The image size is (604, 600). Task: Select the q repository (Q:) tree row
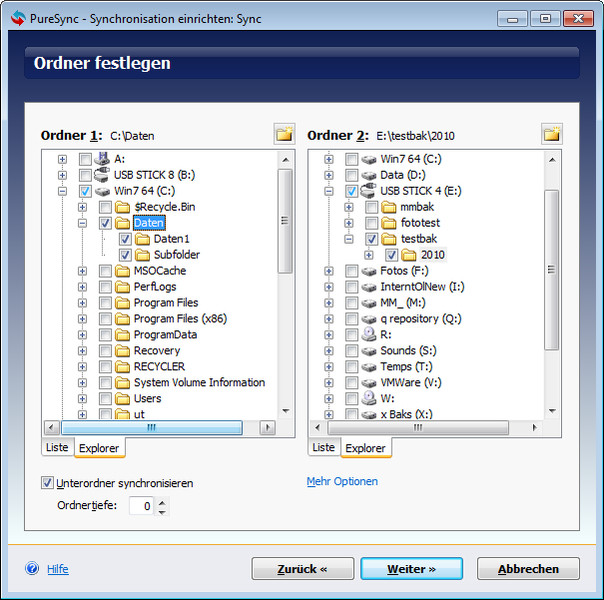coord(421,319)
